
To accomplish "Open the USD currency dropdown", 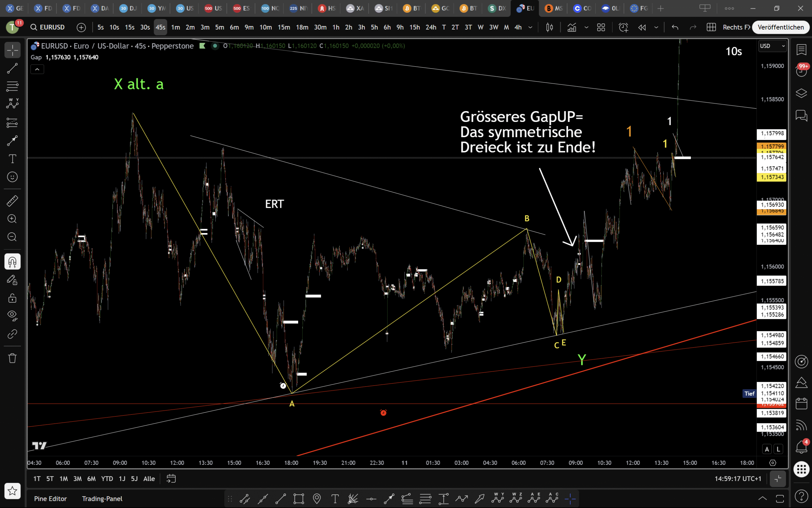I will point(772,46).
